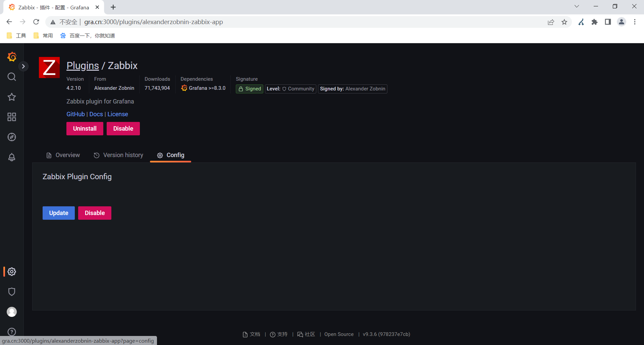This screenshot has width=644, height=345.
Task: Click the v9.3.6 version footer link
Action: coord(386,334)
